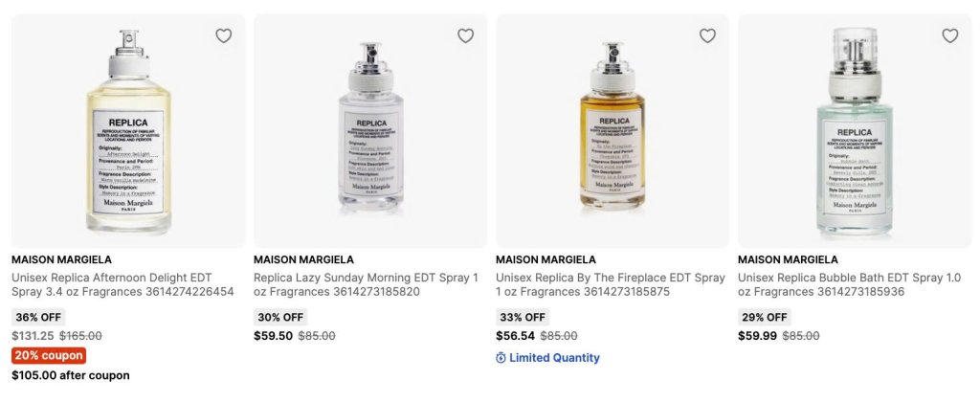Open Afternoon Delight bottle image
Viewport: 980px width, 403px height.
click(128, 131)
